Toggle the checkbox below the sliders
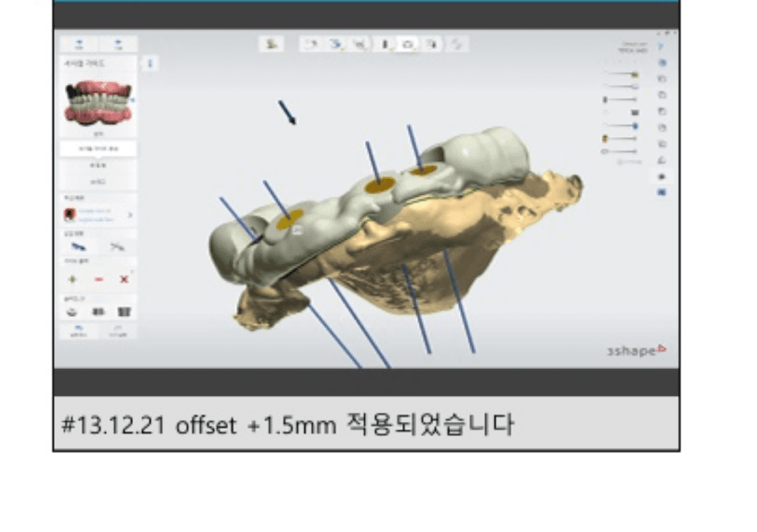Screen dimensions: 757x532 (620, 162)
